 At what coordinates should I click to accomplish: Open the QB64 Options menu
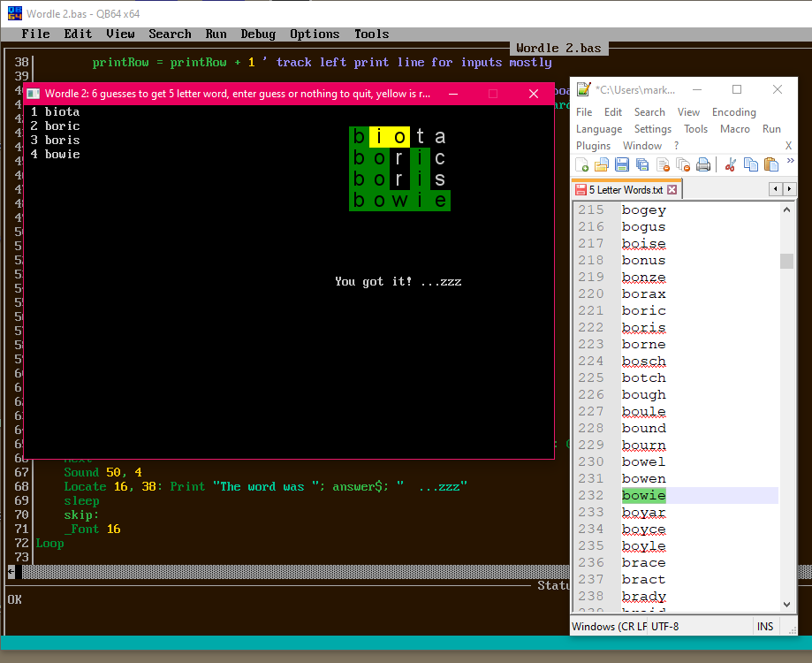click(x=315, y=34)
